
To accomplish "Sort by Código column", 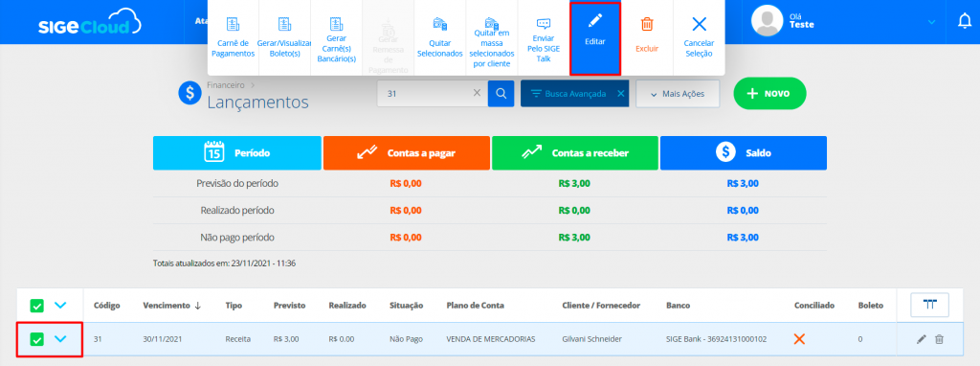I will coord(107,306).
